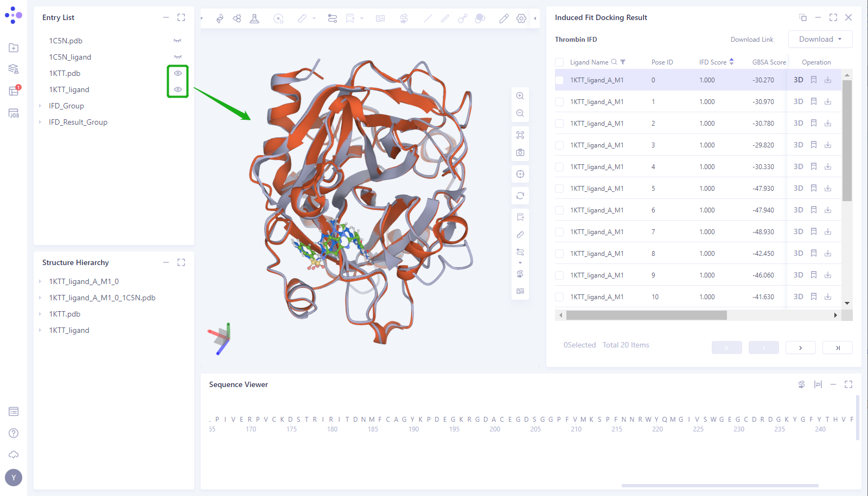Click the Download Link text
Image resolution: width=868 pixels, height=496 pixels.
pyautogui.click(x=752, y=39)
